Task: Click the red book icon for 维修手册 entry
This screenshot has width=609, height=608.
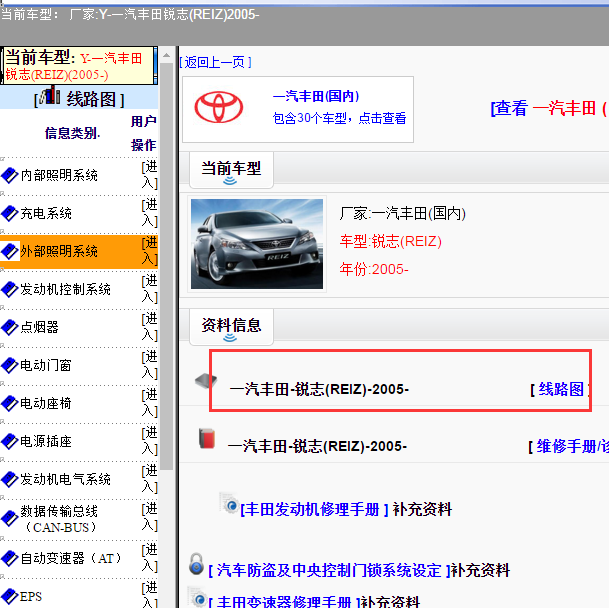Action: point(207,439)
